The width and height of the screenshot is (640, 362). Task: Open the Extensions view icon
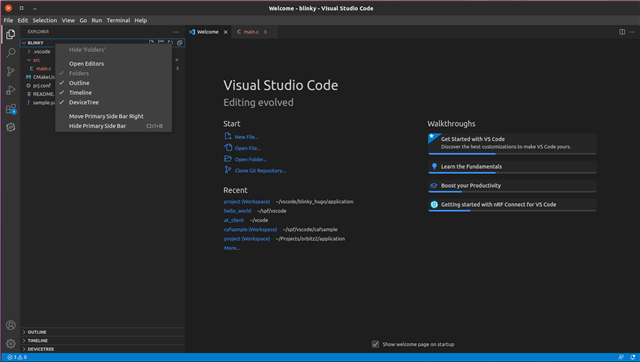pos(11,109)
